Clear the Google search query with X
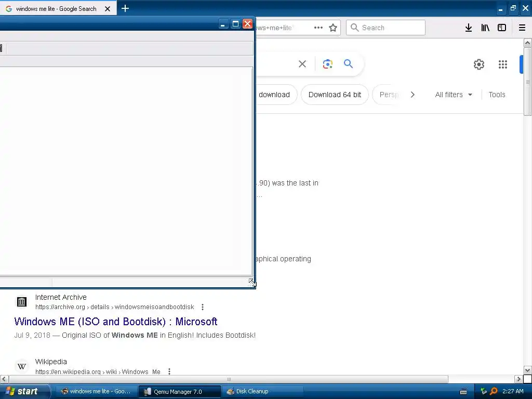Image resolution: width=532 pixels, height=399 pixels. coord(302,64)
